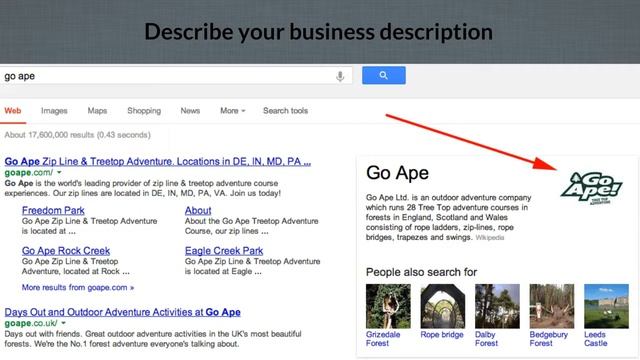Click the 'Describe your business description' heading

click(318, 32)
